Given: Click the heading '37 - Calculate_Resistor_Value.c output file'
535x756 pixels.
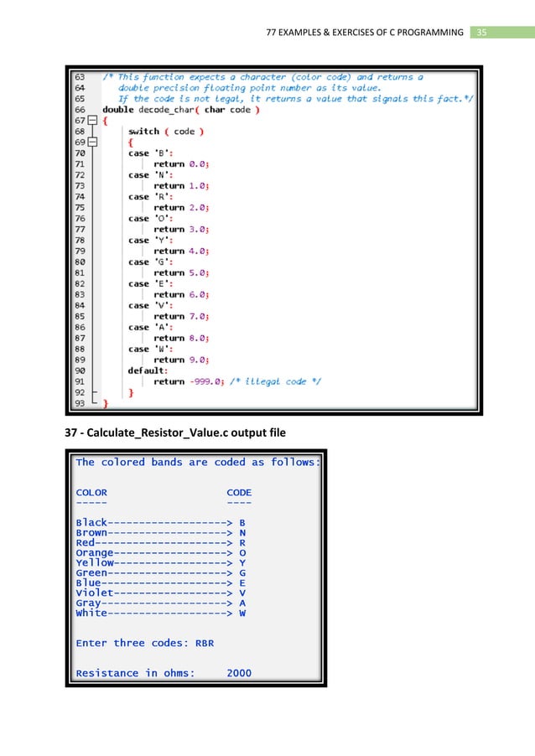Looking at the screenshot, I should (x=175, y=432).
